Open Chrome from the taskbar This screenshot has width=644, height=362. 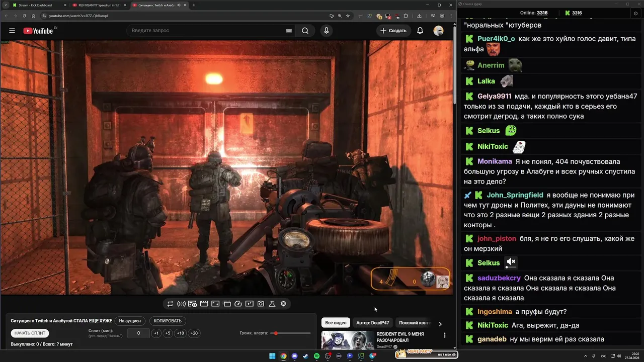pyautogui.click(x=283, y=356)
